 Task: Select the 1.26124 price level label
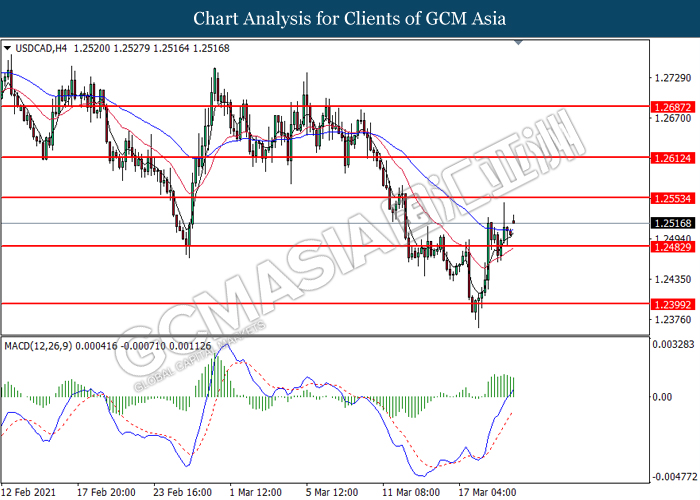[673, 158]
